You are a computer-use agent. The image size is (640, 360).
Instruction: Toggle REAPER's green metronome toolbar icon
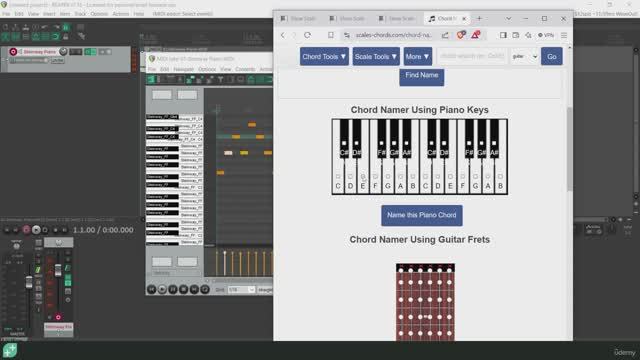(65, 27)
